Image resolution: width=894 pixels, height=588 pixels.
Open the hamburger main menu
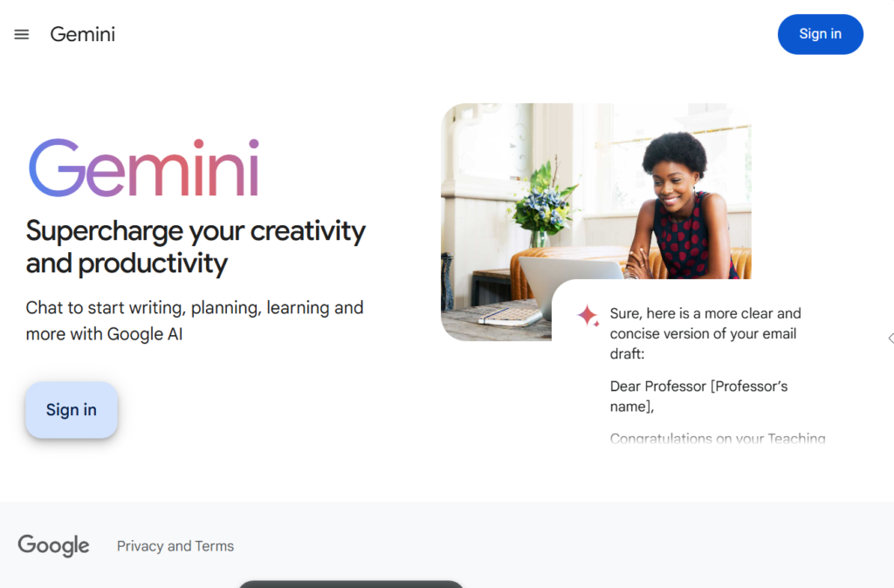22,35
